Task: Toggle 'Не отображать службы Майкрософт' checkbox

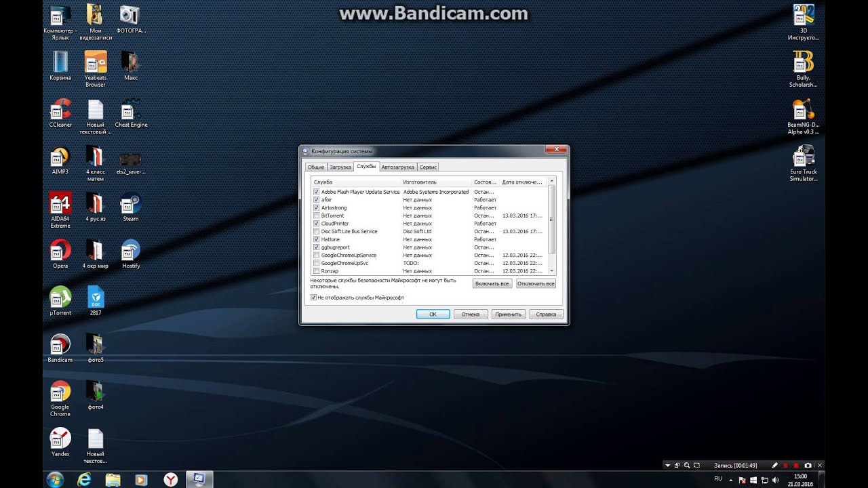Action: coord(314,298)
